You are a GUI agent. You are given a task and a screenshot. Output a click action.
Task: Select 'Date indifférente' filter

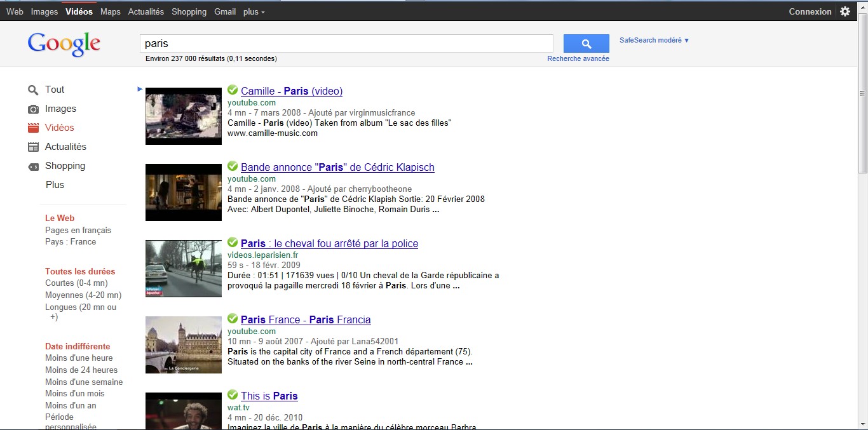[78, 346]
